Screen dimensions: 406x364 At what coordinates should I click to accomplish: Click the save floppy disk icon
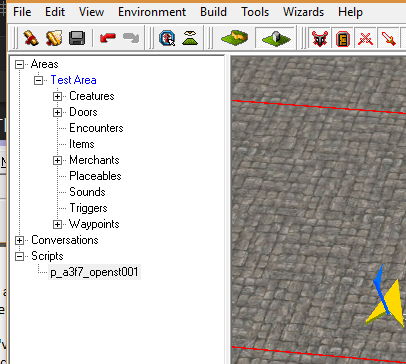click(x=77, y=38)
